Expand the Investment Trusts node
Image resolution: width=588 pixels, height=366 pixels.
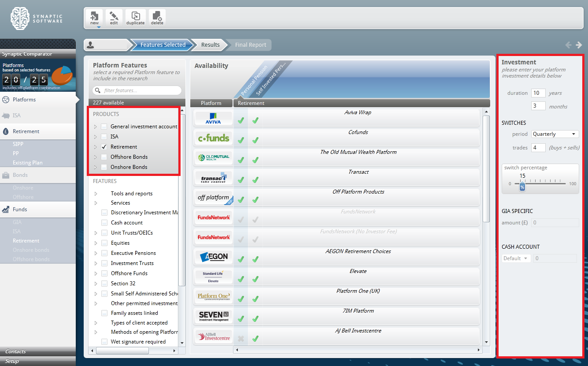pyautogui.click(x=96, y=263)
